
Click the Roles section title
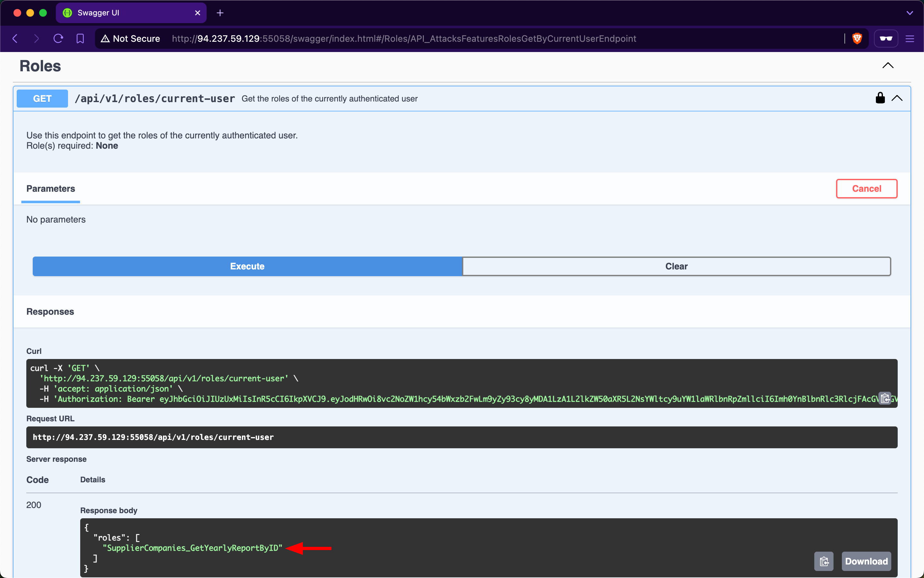[40, 66]
